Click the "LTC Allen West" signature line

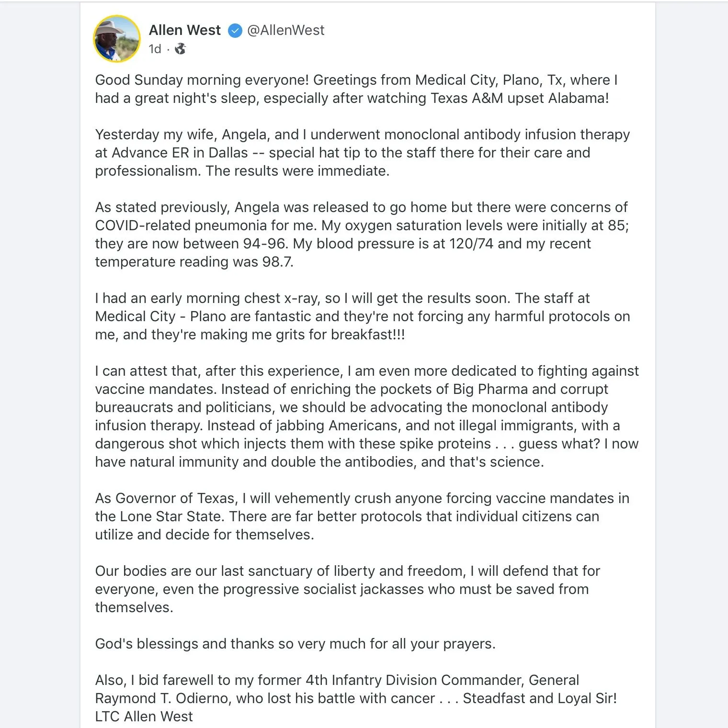click(144, 717)
